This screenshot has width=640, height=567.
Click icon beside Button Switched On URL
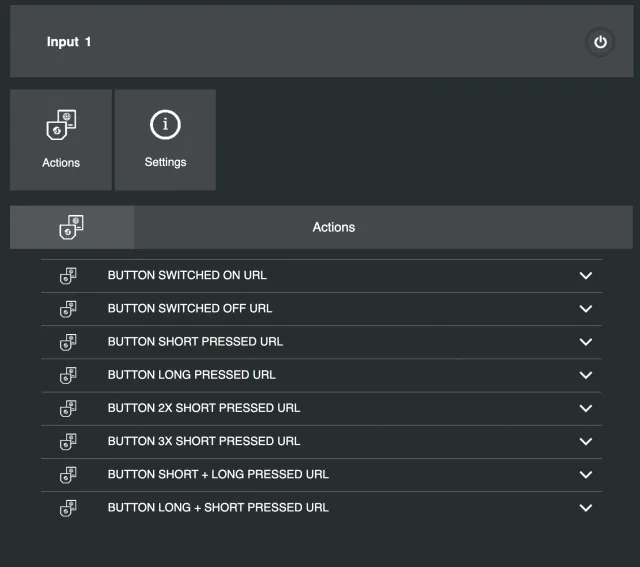(x=68, y=276)
